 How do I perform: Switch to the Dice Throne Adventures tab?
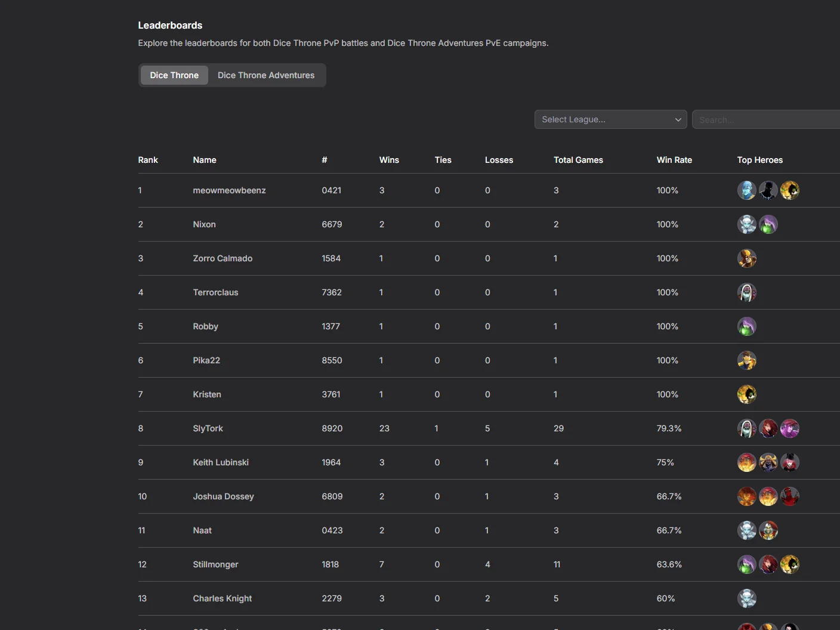[x=266, y=75]
